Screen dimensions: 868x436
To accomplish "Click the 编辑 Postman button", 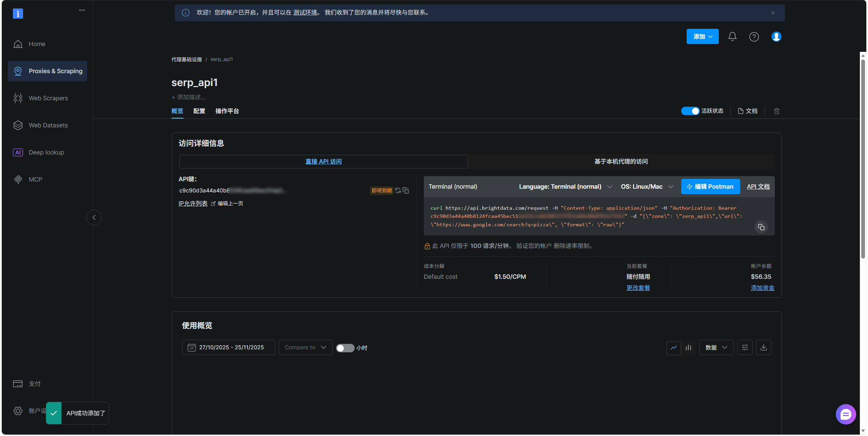I will [x=710, y=187].
